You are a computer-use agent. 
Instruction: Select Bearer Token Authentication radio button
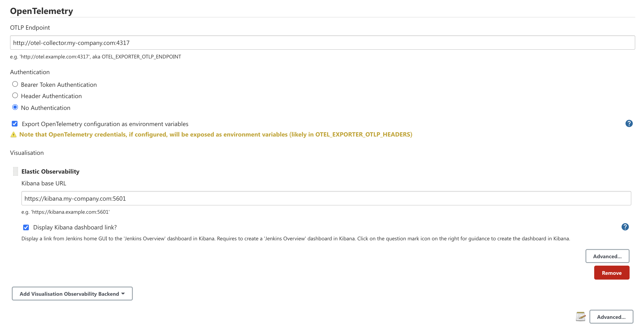[x=15, y=84]
